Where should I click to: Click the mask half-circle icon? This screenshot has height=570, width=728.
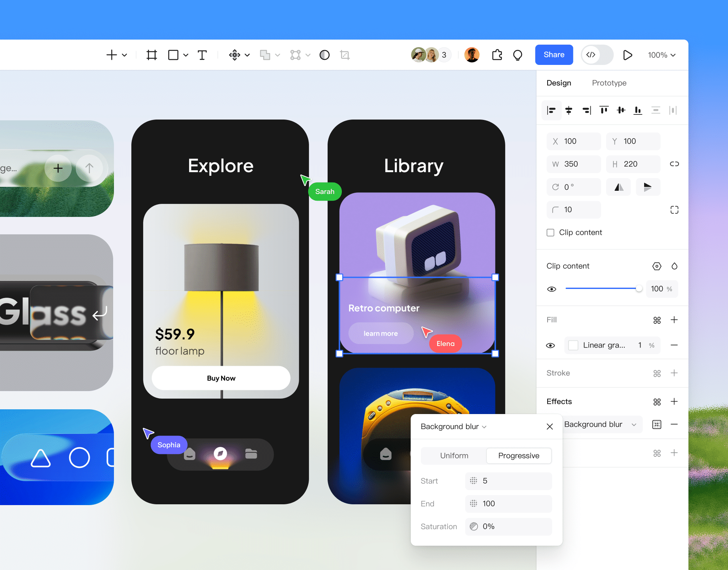point(324,55)
